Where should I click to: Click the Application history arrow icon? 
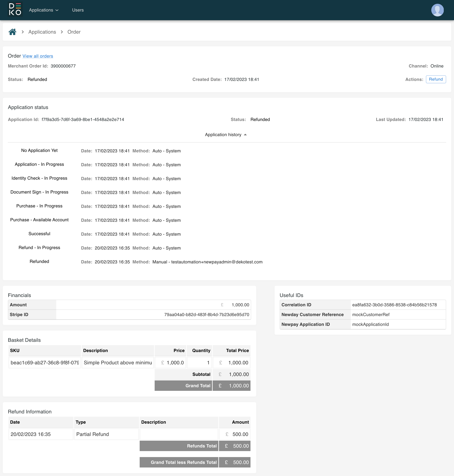coord(245,135)
